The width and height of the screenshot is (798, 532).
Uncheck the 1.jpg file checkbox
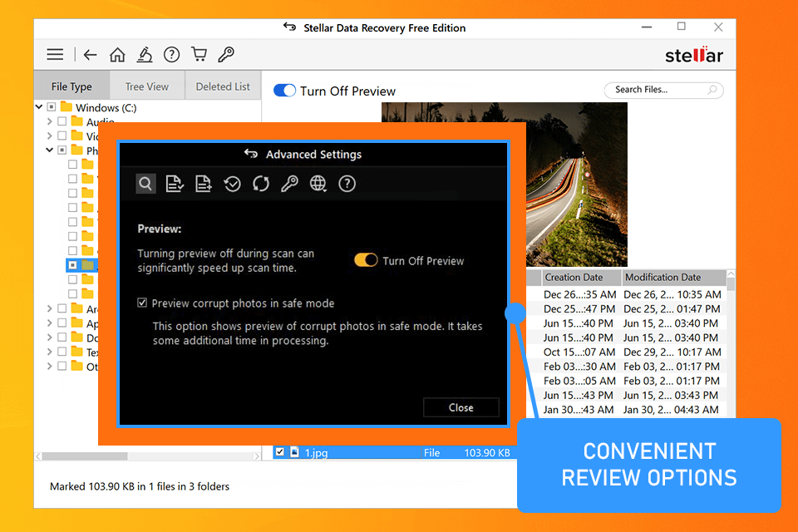[280, 452]
